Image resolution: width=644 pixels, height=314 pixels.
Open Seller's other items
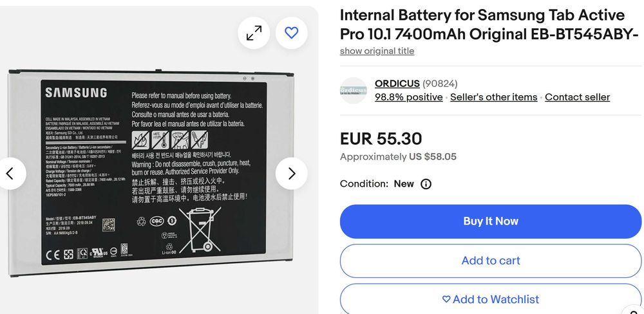[493, 97]
